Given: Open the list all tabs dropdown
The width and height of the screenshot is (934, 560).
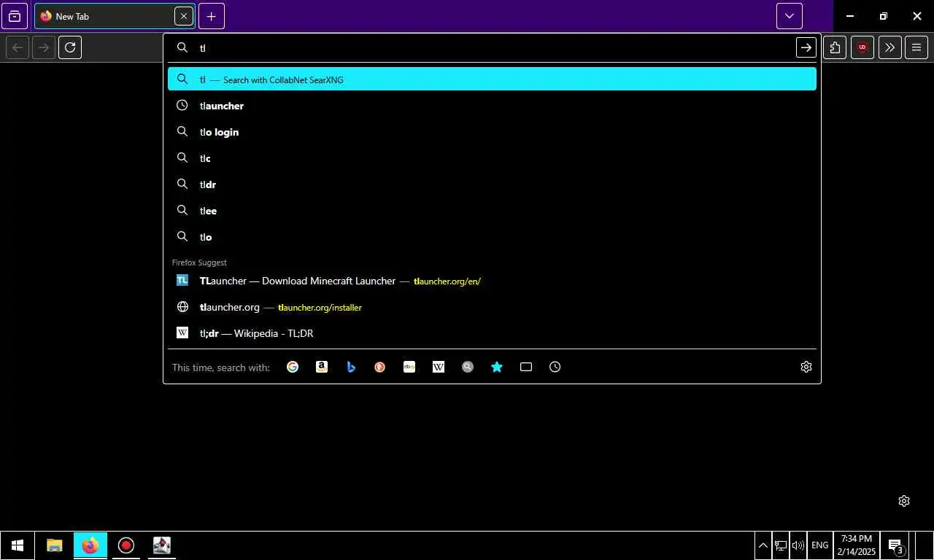Looking at the screenshot, I should 790,16.
